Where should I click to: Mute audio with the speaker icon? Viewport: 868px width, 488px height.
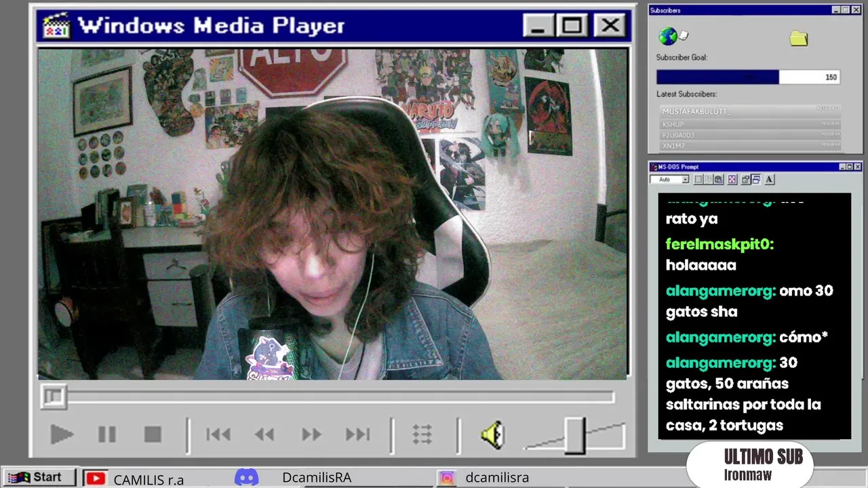493,434
